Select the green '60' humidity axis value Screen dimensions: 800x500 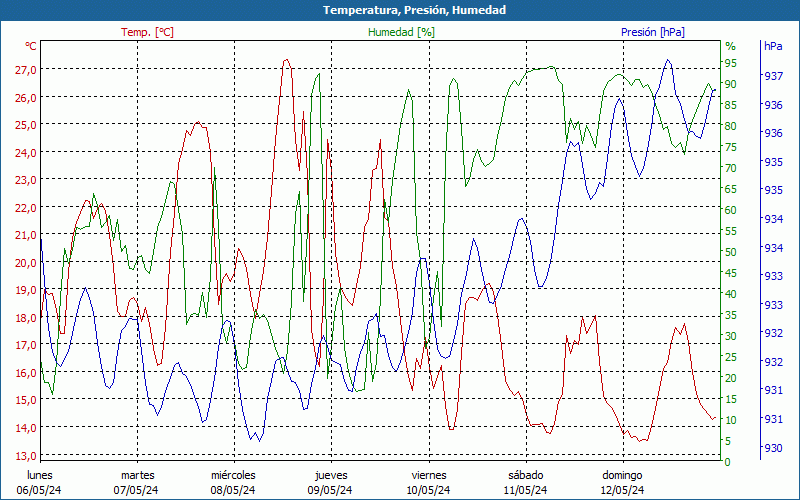[x=731, y=210]
